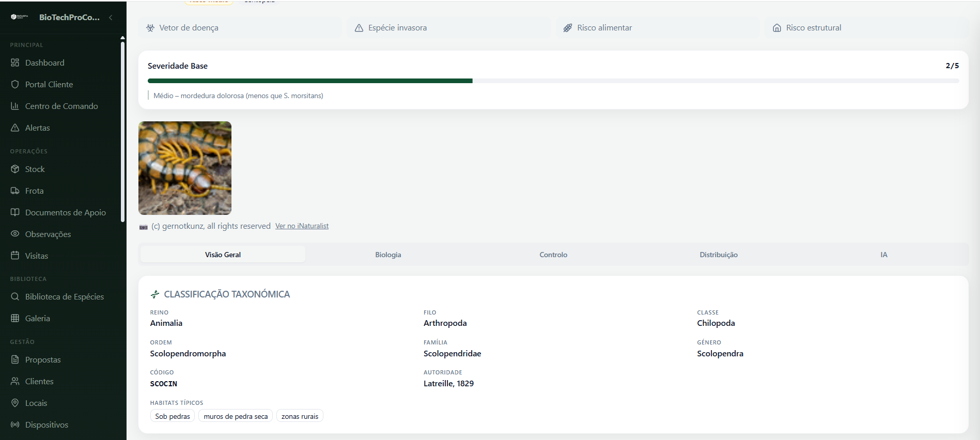Click the Alertas warning triangle icon
The width and height of the screenshot is (980, 440).
coord(15,128)
